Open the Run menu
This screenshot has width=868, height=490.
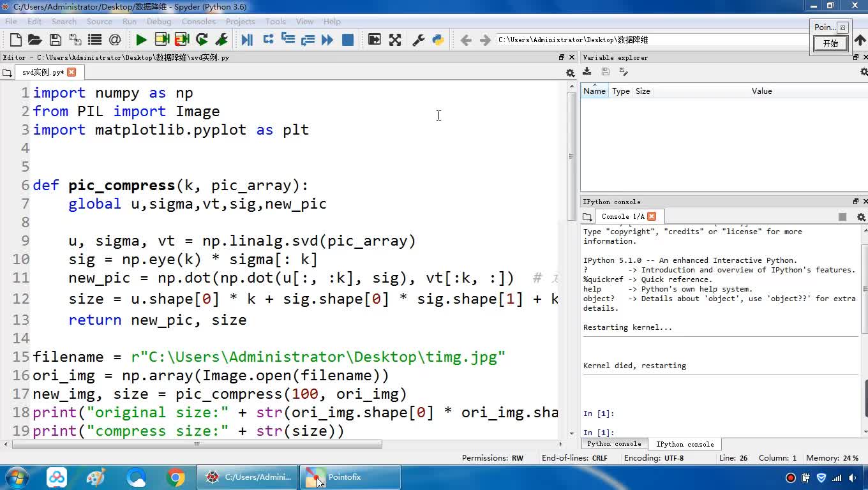(130, 21)
